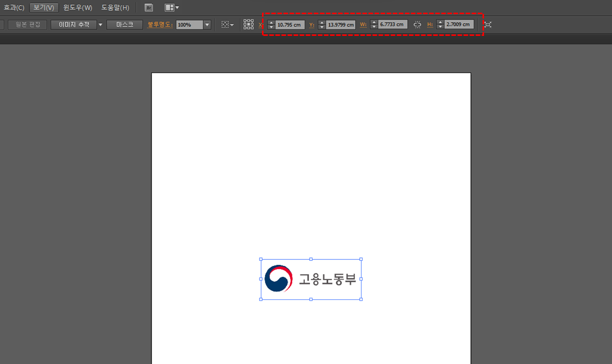Click the Y value stepper arrows
Viewport: 612px width, 364px height.
[x=322, y=24]
